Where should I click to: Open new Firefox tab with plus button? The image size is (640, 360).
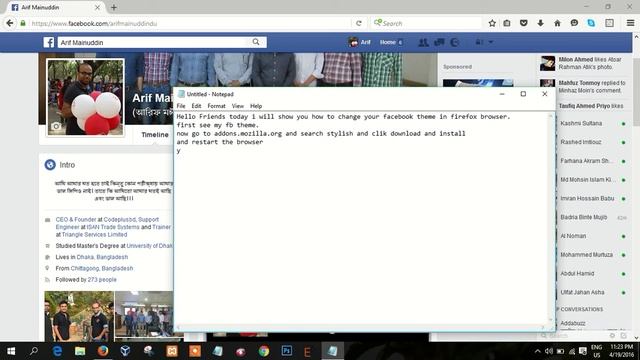pyautogui.click(x=114, y=7)
